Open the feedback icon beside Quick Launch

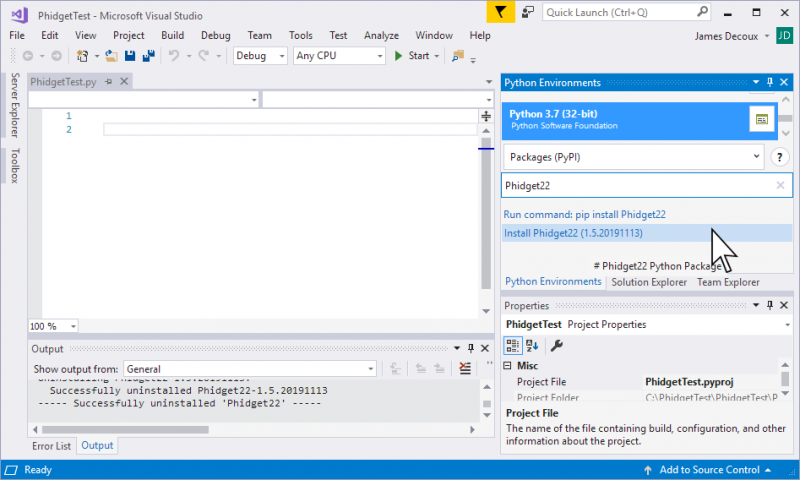coord(528,12)
